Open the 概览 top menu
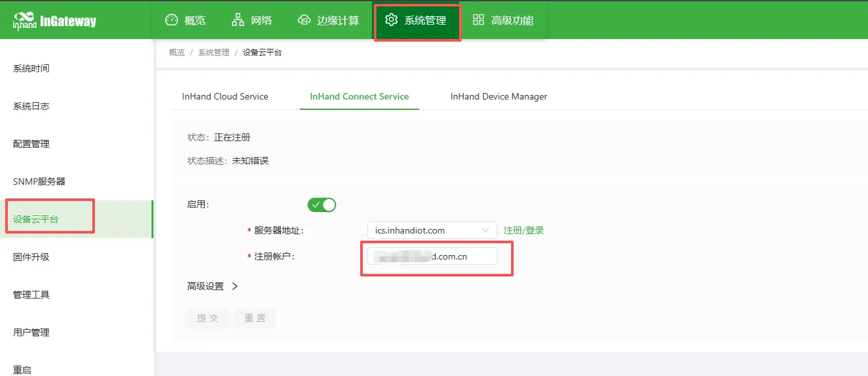This screenshot has width=868, height=376. (x=185, y=20)
